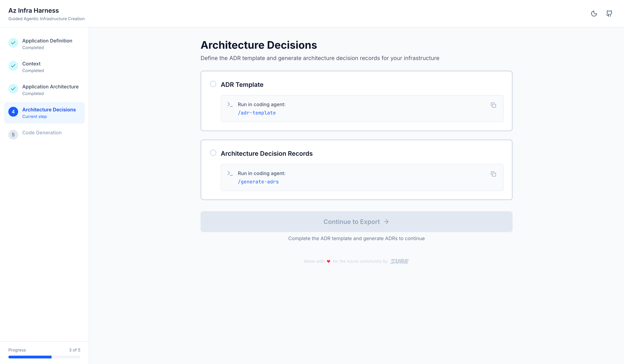Viewport: 624px width, 364px height.
Task: Click the Context step checkmark icon
Action: pyautogui.click(x=13, y=66)
